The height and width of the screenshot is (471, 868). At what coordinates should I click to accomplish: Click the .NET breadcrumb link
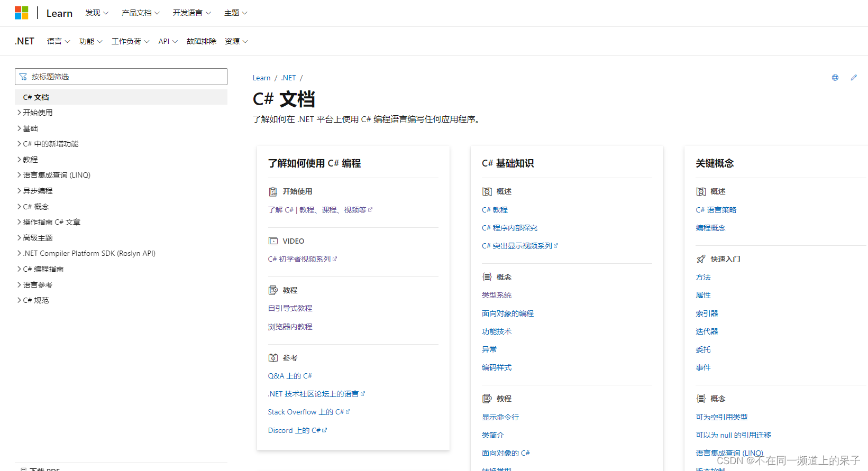point(288,78)
